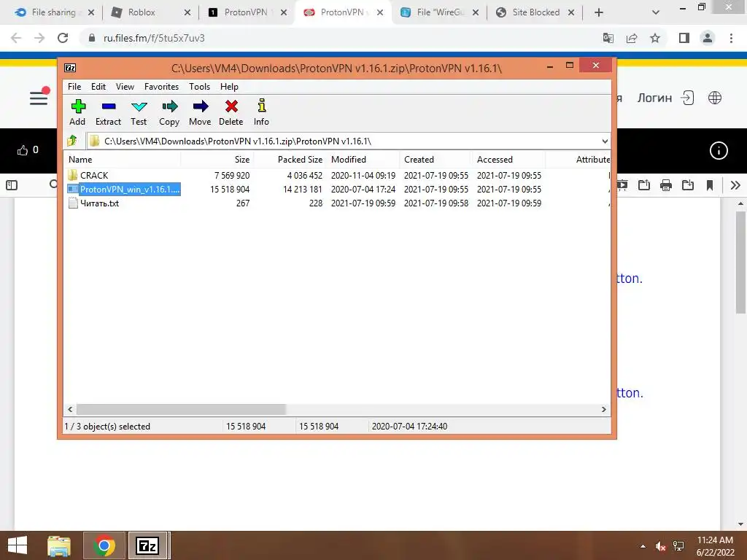747x560 pixels.
Task: Click the info circle icon on files.fm
Action: (719, 150)
